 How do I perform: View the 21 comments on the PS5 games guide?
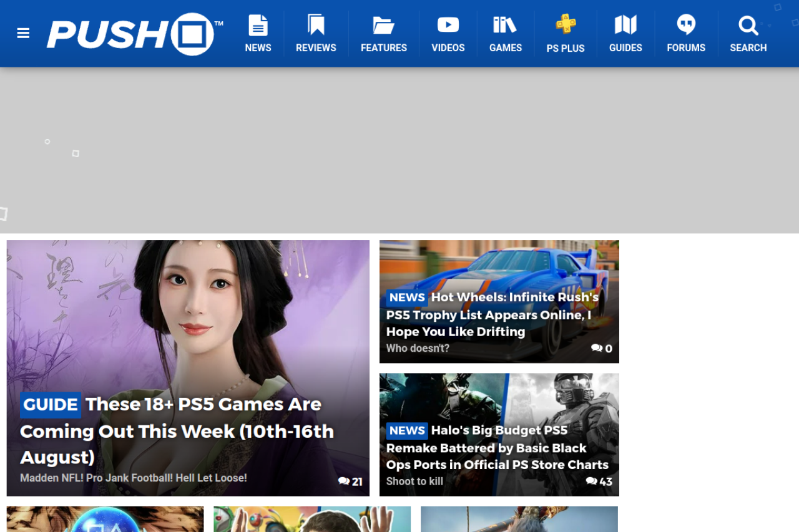tap(350, 481)
